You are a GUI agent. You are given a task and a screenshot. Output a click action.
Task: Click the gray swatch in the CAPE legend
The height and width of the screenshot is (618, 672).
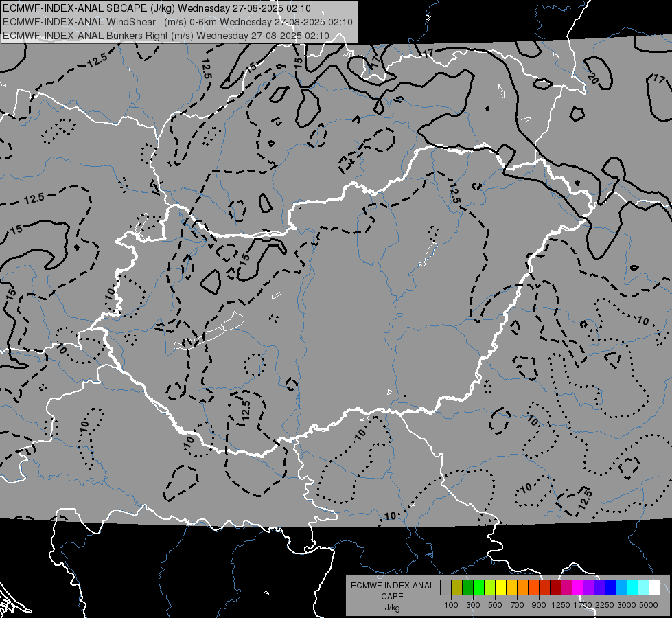pyautogui.click(x=445, y=588)
